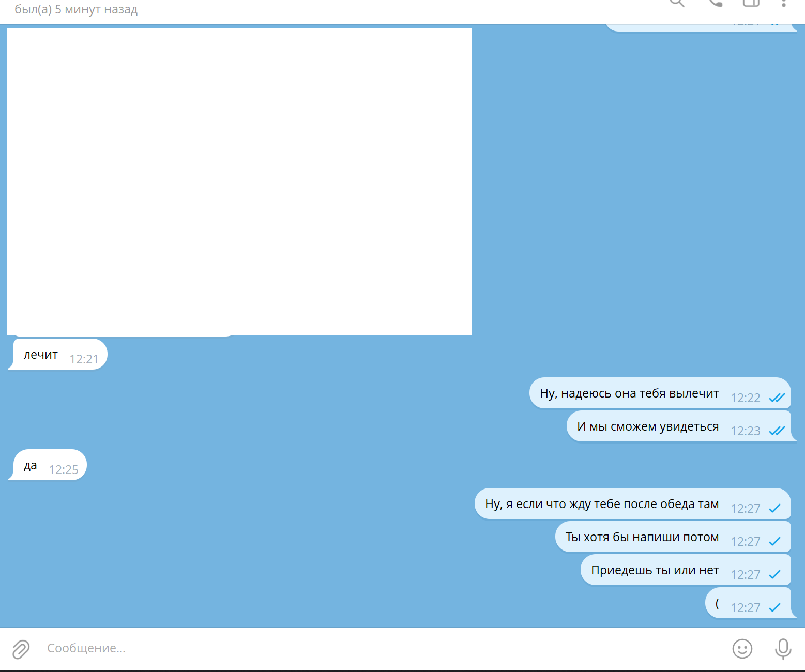
Task: Click the 'лечит' message bubble
Action: pyautogui.click(x=41, y=355)
